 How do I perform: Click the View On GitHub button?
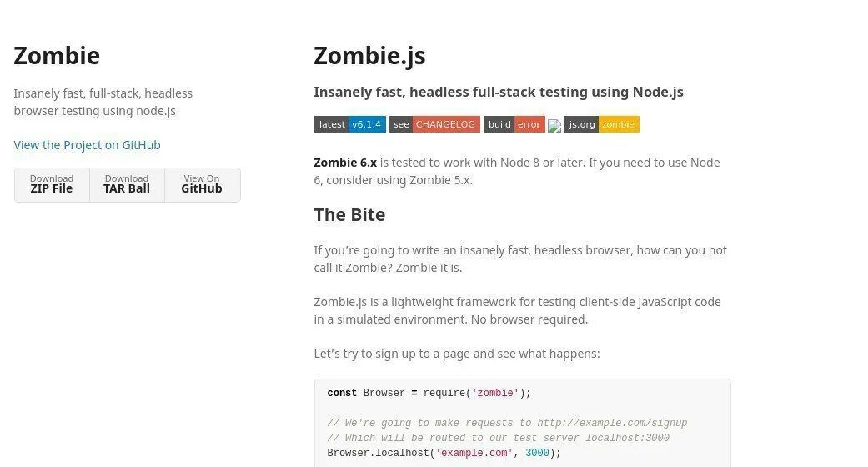(202, 184)
